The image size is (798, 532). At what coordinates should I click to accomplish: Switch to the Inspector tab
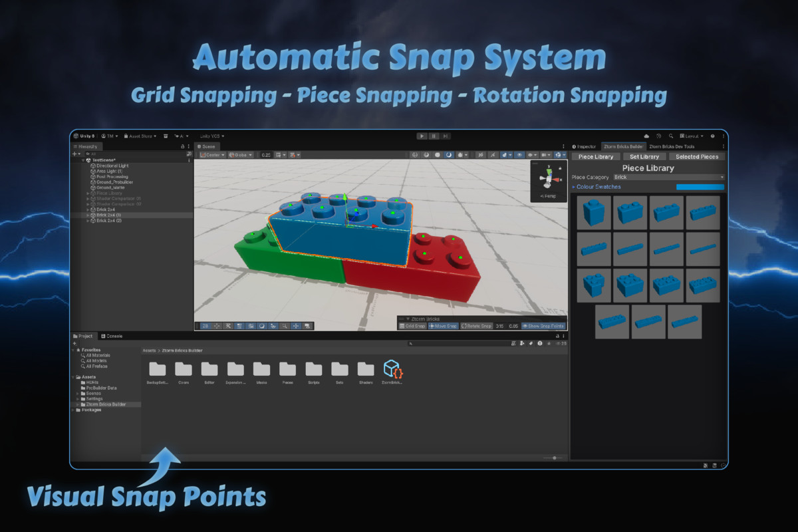[x=585, y=146]
